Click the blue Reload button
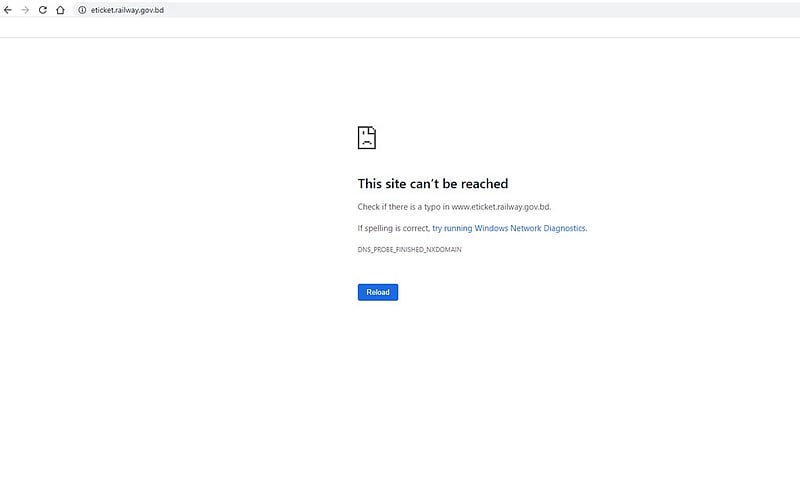 (378, 292)
